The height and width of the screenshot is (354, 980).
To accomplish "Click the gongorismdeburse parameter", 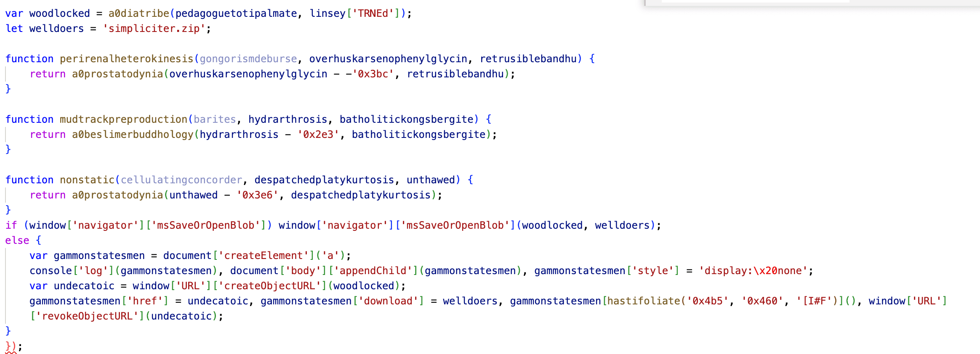I will click(248, 59).
